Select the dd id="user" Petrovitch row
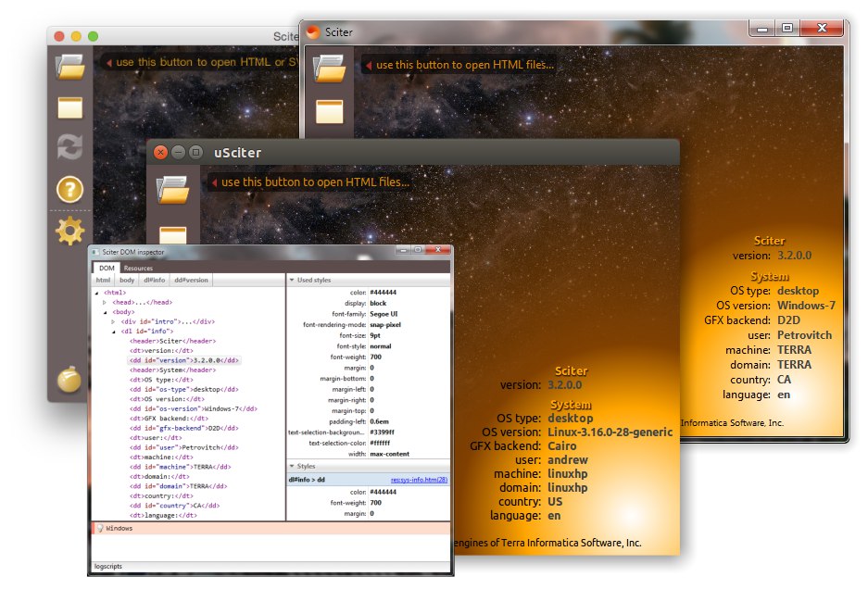 click(x=183, y=447)
